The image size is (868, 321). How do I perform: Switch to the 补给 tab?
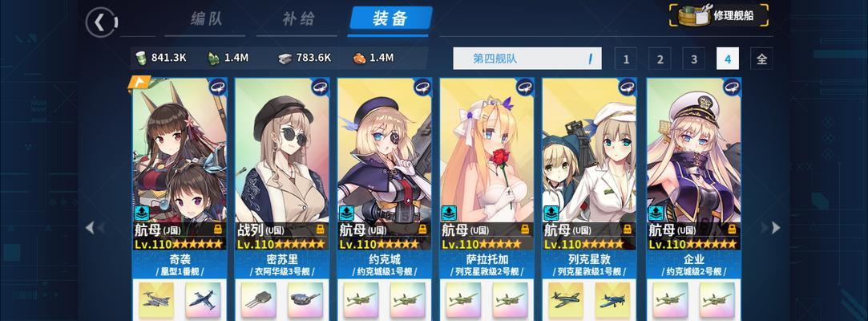[x=298, y=18]
